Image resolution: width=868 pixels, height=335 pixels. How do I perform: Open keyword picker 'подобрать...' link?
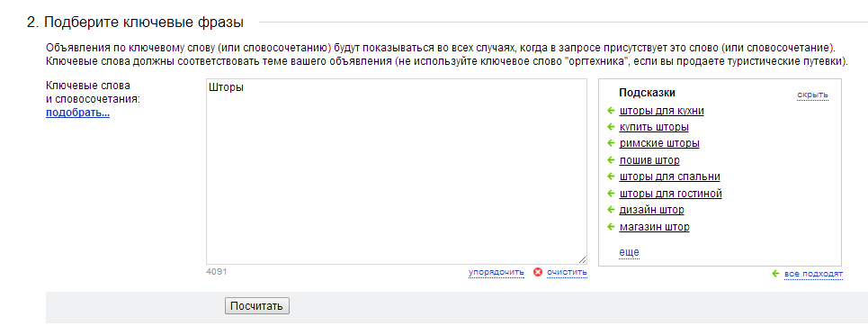77,113
